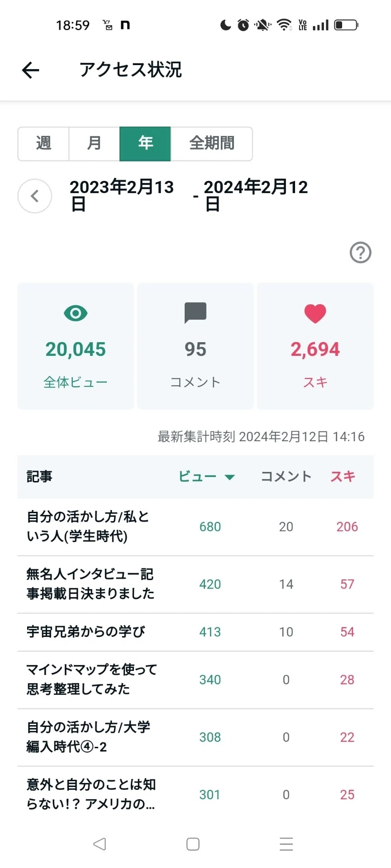Tap the eye icon above 全体ビュー
The image size is (391, 868).
tap(76, 313)
